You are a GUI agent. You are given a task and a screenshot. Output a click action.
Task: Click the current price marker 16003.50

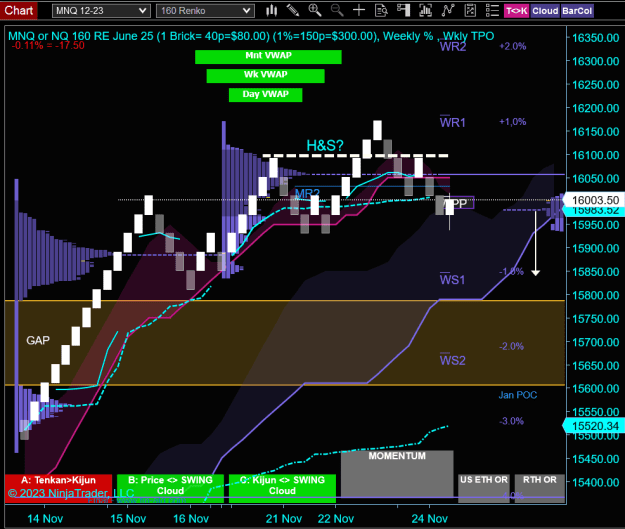(x=595, y=200)
